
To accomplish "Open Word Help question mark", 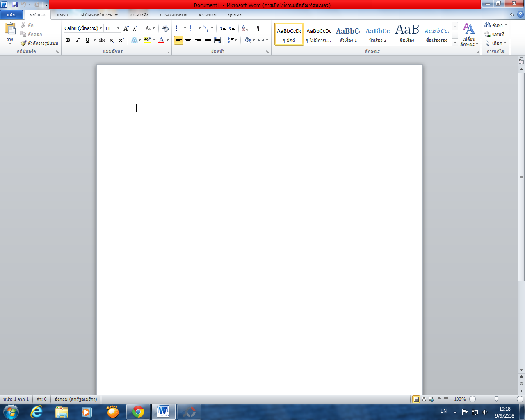I will [520, 15].
